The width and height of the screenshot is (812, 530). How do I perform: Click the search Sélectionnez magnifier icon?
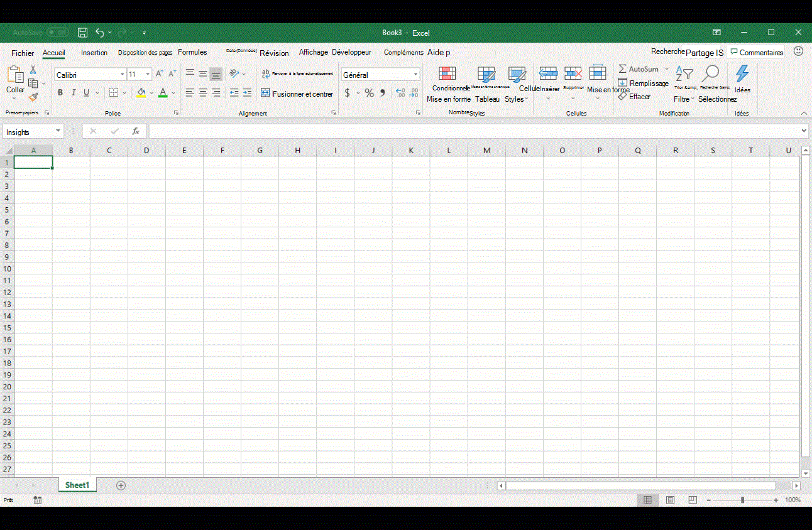click(711, 73)
